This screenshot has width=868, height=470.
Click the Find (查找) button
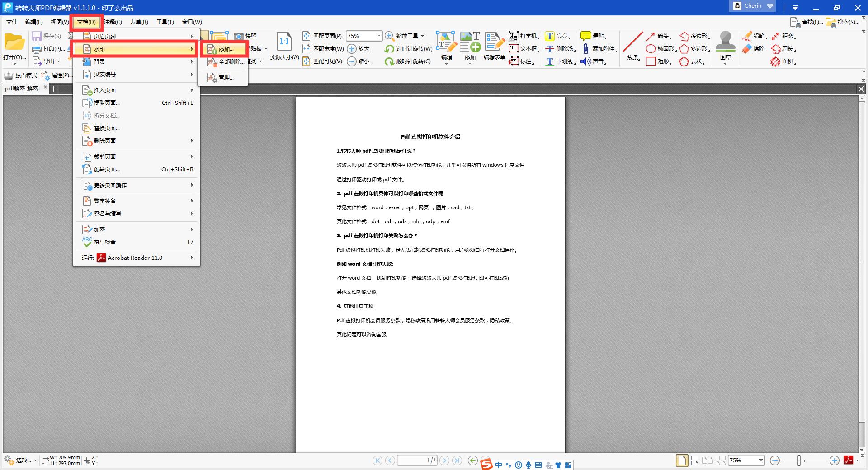pyautogui.click(x=807, y=22)
